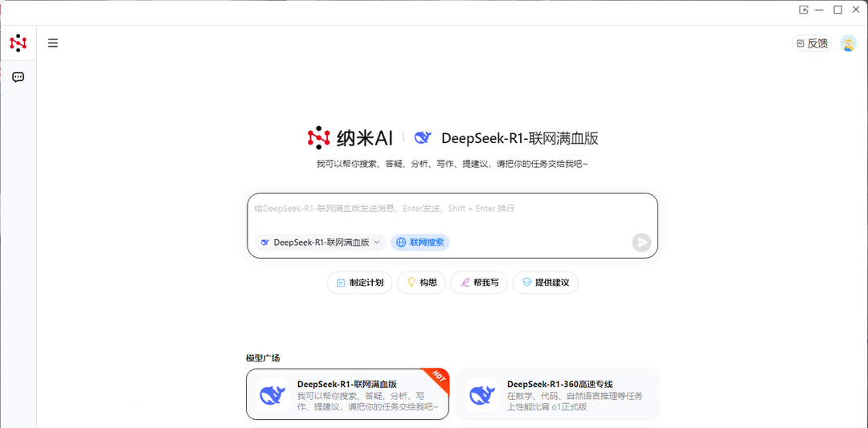Click the picture-in-picture window icon
868x428 pixels.
click(803, 10)
